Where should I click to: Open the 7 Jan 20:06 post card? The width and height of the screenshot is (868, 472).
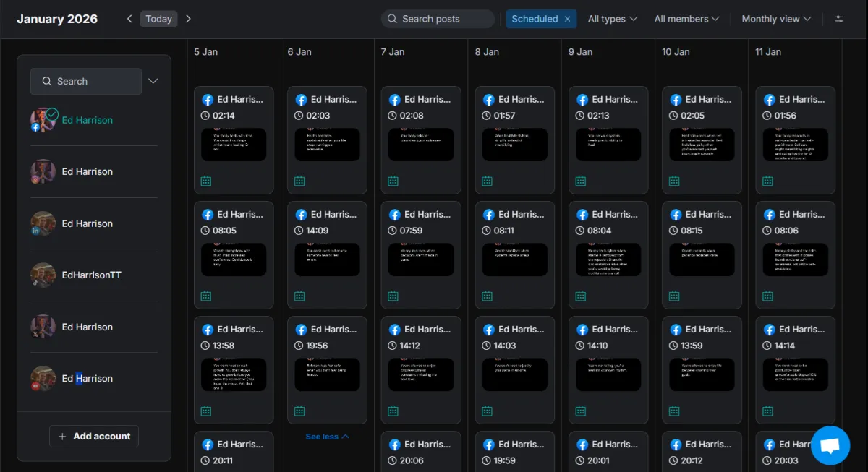421,452
